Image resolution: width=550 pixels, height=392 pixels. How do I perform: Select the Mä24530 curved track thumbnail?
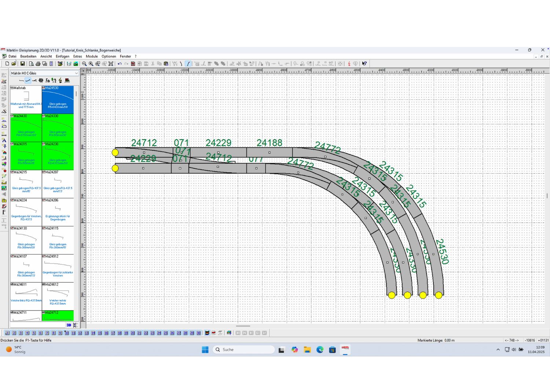58,100
